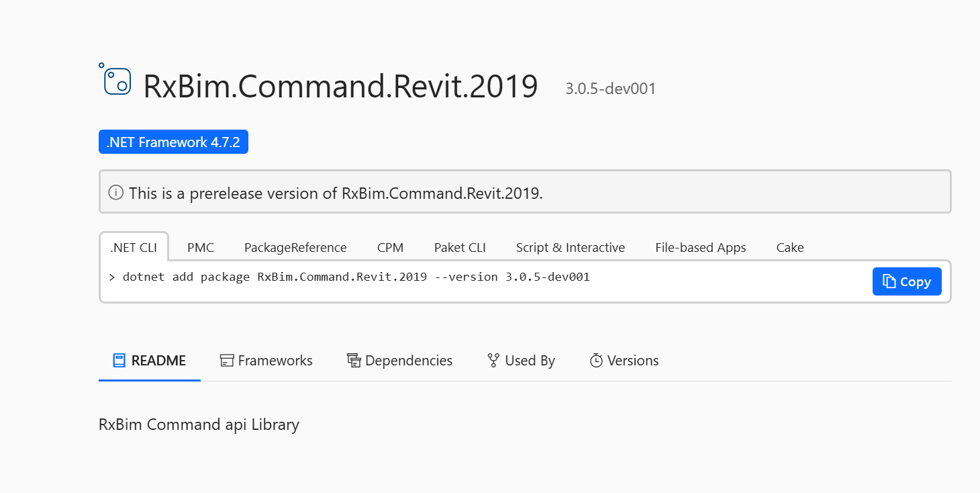980x493 pixels.
Task: Click the Versions clock icon
Action: [x=596, y=361]
